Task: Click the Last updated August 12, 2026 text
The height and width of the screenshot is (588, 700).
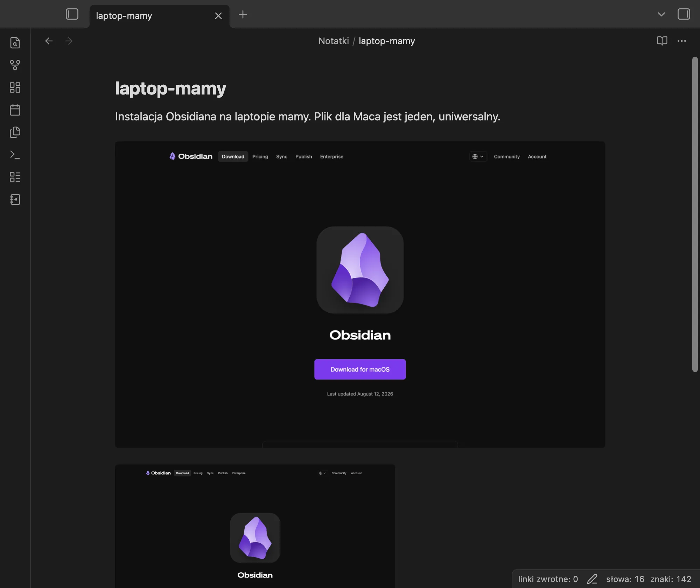Action: 360,394
